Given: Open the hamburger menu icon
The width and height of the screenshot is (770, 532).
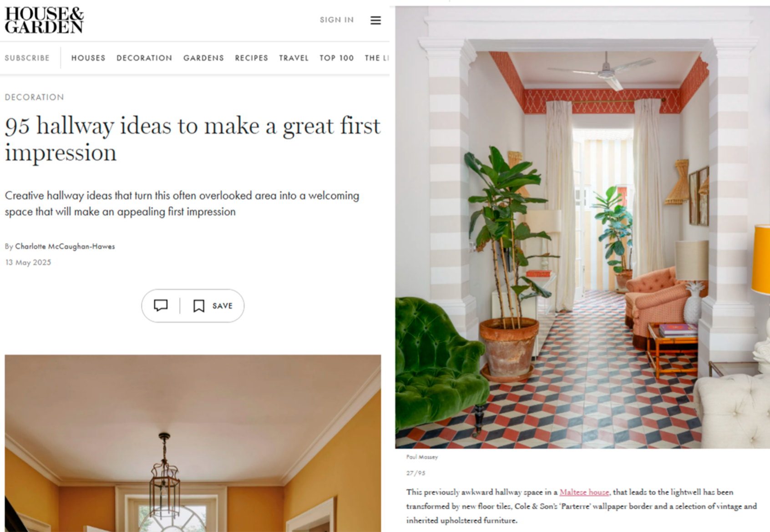Looking at the screenshot, I should tap(375, 20).
